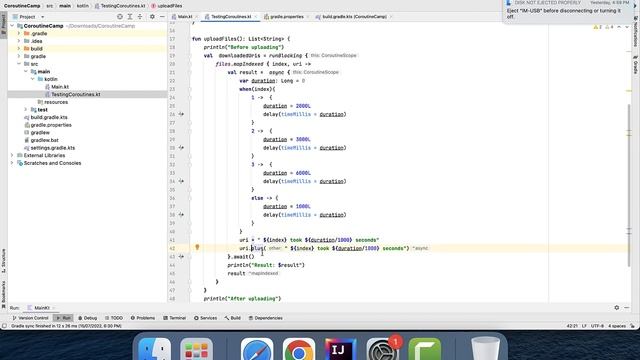Click suspend call gutter icon on line 43

tap(181, 257)
